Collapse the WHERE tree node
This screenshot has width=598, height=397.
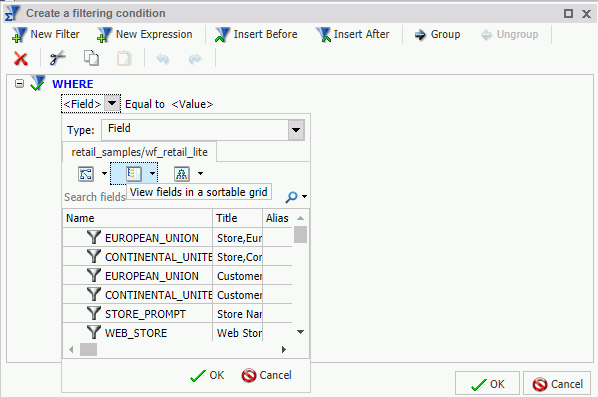point(19,84)
